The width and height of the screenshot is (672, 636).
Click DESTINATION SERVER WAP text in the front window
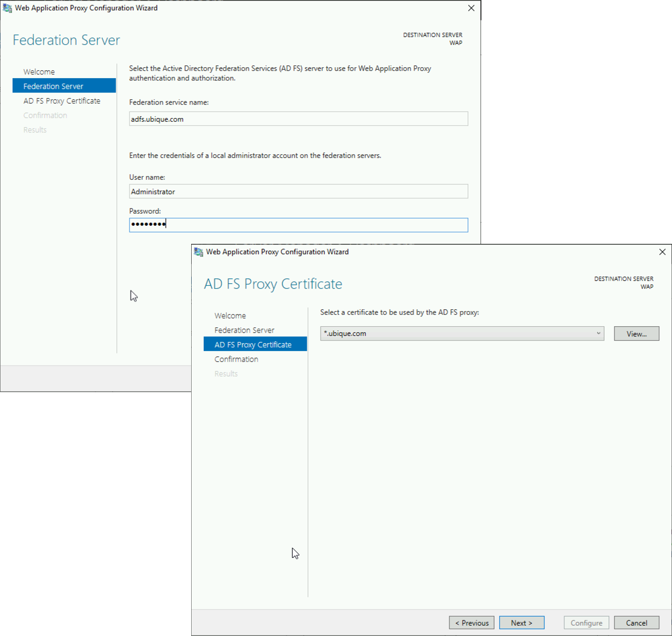[x=624, y=283]
